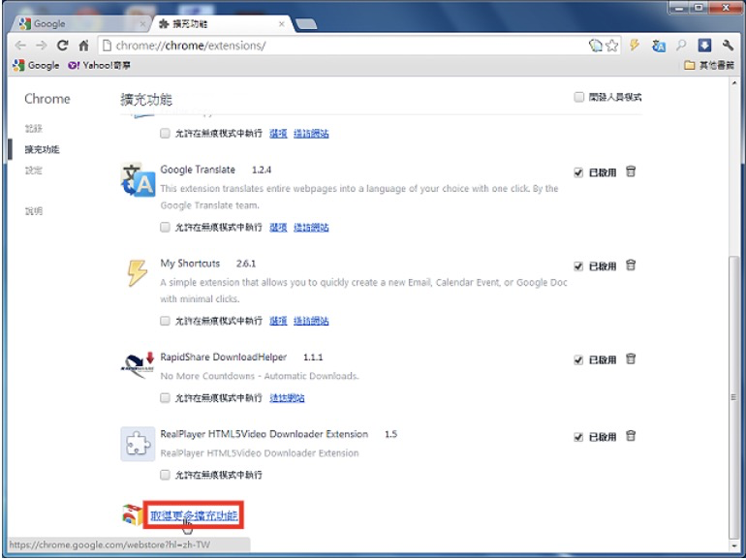Open Chrome wrench settings menu

(x=728, y=46)
